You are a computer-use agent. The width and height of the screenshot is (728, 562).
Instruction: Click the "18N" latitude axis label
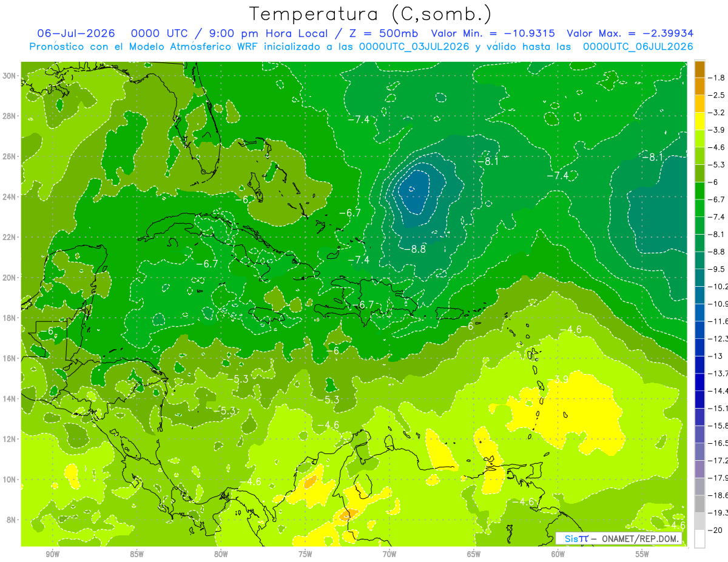(10, 318)
